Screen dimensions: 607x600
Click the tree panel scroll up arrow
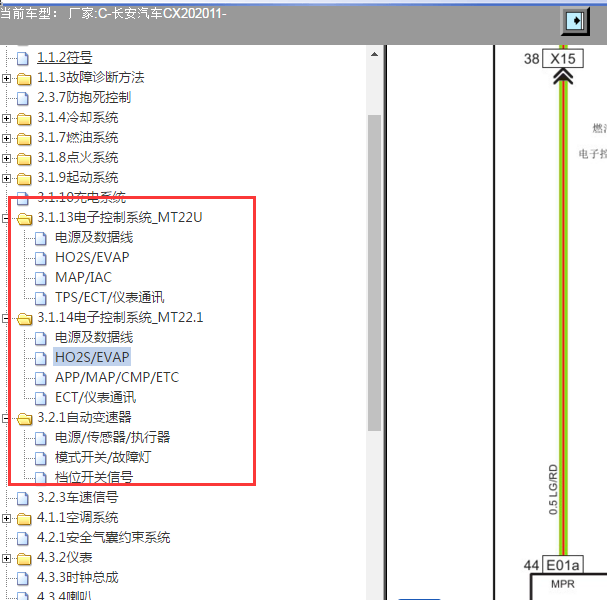[374, 54]
